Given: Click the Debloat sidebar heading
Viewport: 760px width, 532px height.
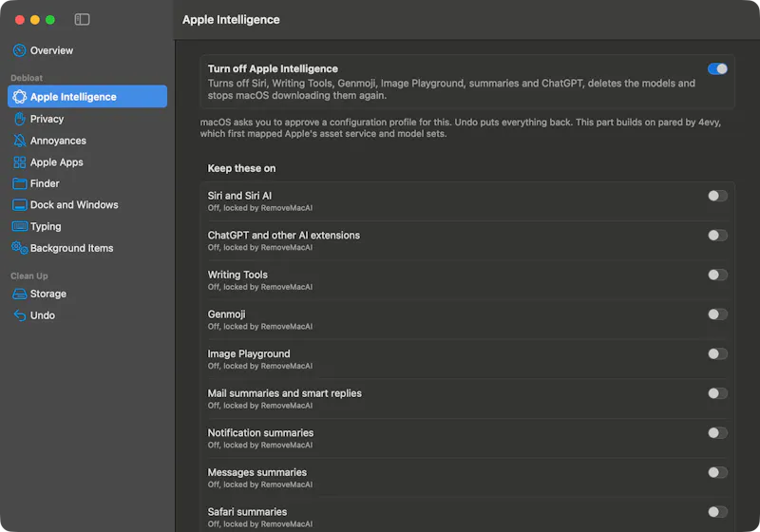Looking at the screenshot, I should tap(27, 78).
